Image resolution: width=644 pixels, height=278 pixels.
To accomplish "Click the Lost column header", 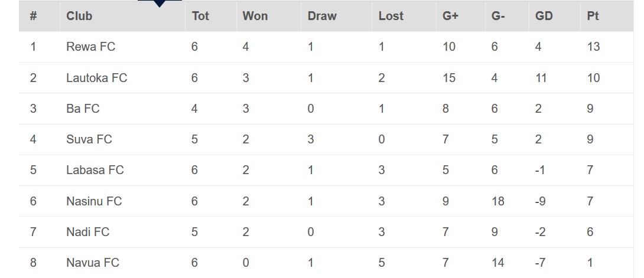I will [391, 17].
